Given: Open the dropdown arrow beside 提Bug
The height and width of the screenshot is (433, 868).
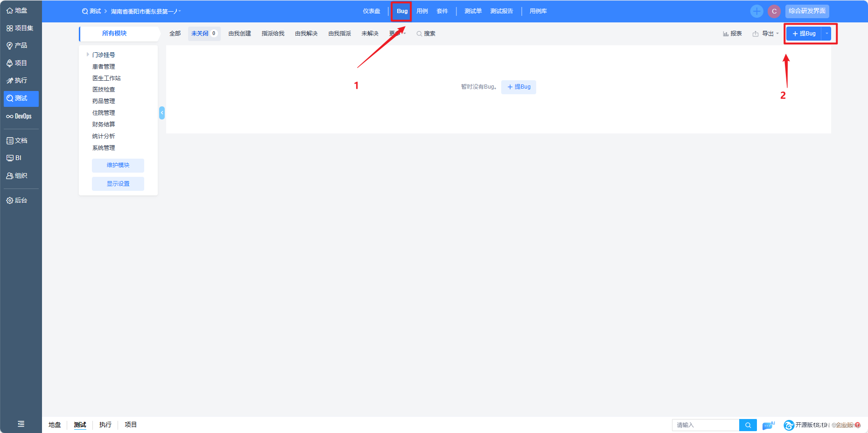Looking at the screenshot, I should (x=826, y=34).
